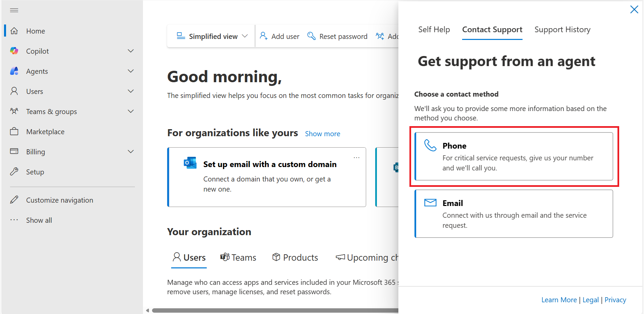Select the Teams tab under Your organization
Viewport: 644px width, 314px height.
238,257
